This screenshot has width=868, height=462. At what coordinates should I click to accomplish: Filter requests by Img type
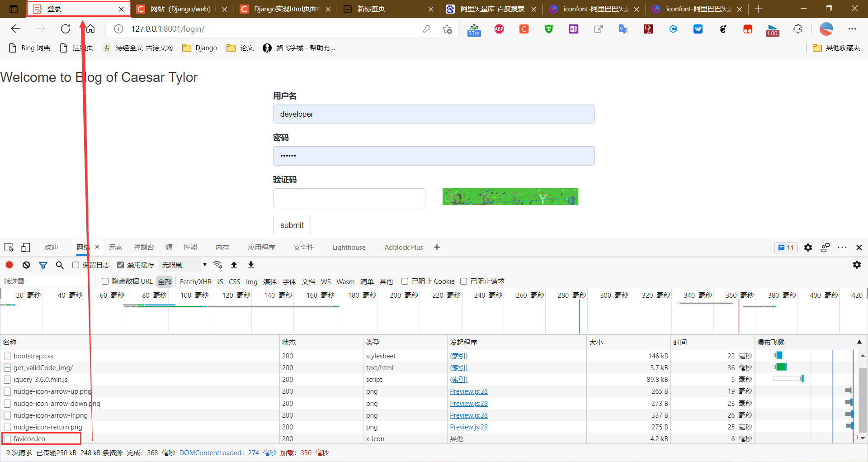tap(251, 281)
